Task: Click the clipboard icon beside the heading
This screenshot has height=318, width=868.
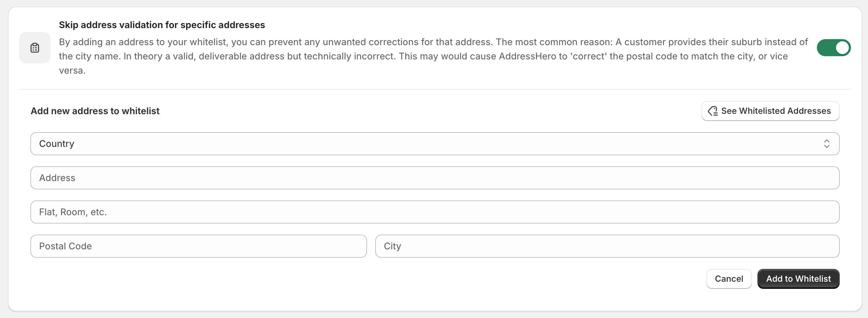Action: [35, 48]
